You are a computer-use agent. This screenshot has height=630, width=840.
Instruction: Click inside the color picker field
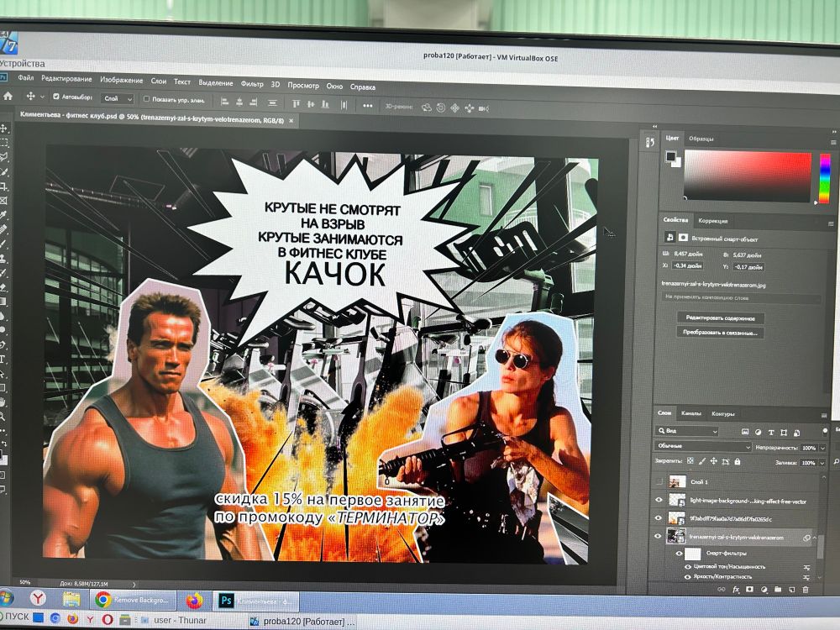(748, 176)
